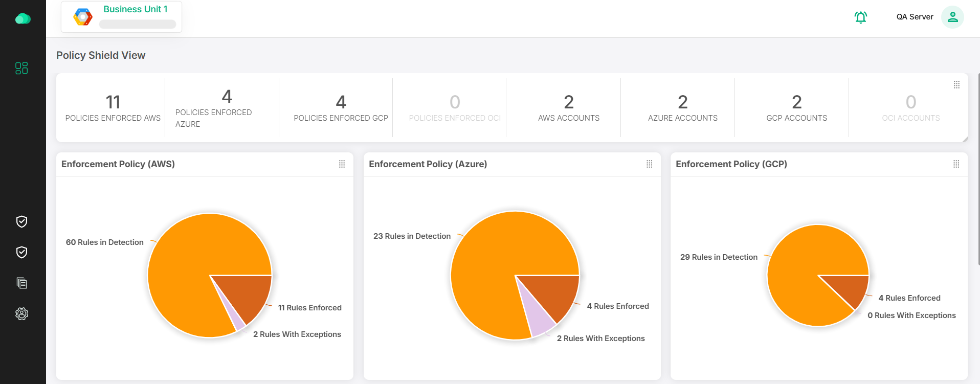
Task: Open the stacked documents icon in the sidebar
Action: [21, 283]
